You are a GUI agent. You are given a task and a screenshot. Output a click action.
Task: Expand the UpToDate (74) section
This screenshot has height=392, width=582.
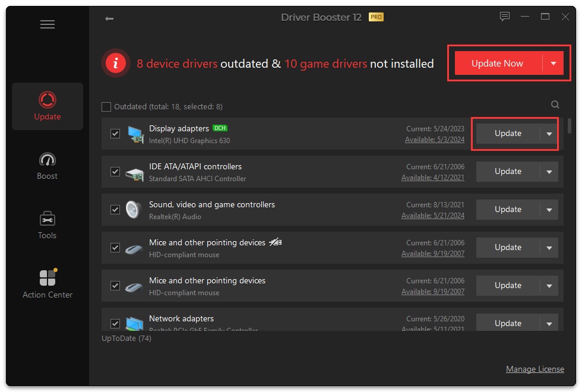tap(126, 339)
